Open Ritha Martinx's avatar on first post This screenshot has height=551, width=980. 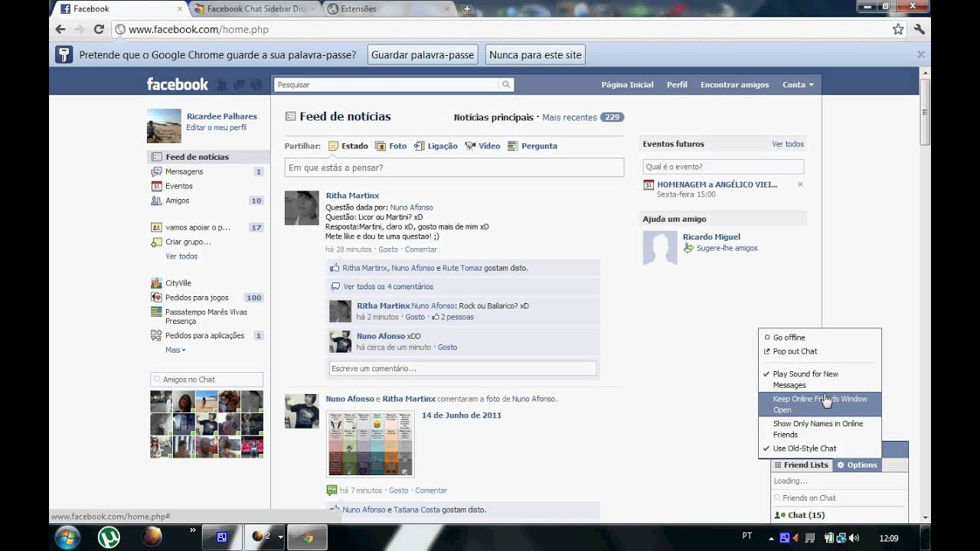tap(302, 207)
